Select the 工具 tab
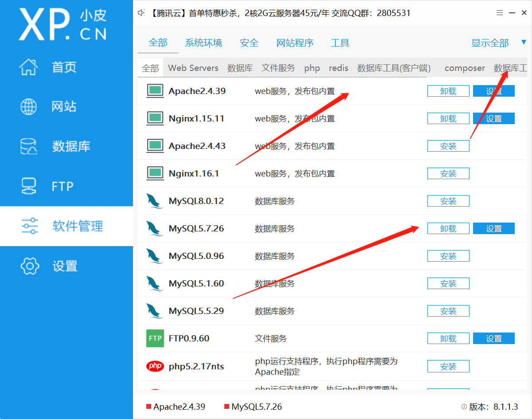Screen dimensions: 532x419 click(340, 43)
